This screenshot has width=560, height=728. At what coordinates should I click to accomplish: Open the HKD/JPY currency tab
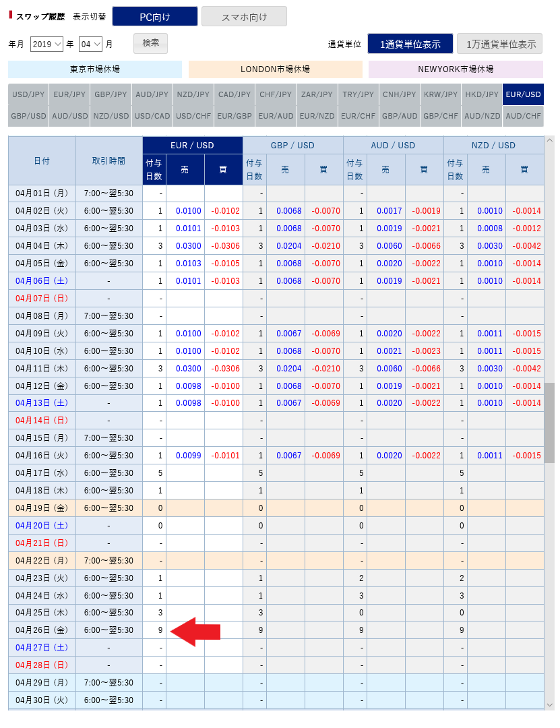(x=482, y=94)
